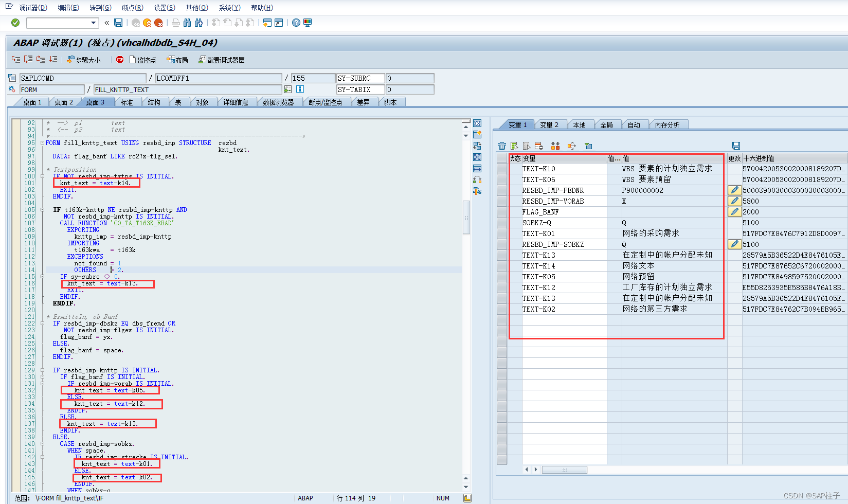Screen dimensions: 848x504
Task: Switch to the 断点/监控点 tab
Action: (325, 102)
